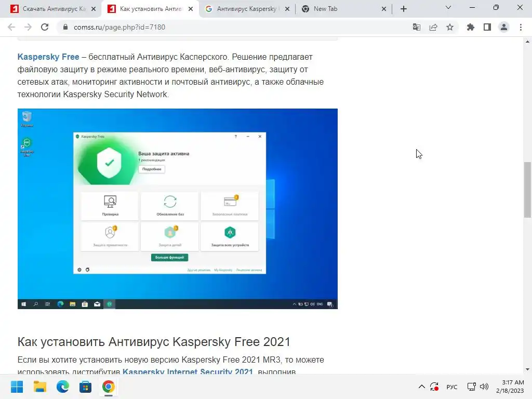Open File Explorer from the taskbar
This screenshot has height=399, width=532.
[39, 387]
